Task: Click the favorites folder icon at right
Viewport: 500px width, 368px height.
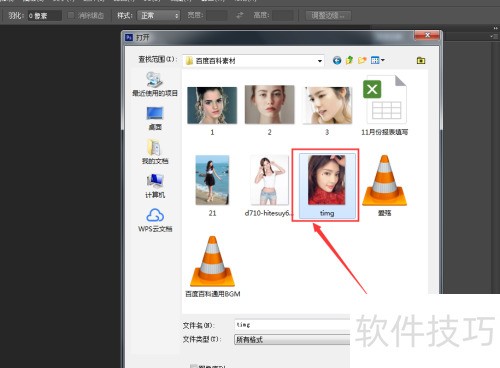Action: [421, 60]
